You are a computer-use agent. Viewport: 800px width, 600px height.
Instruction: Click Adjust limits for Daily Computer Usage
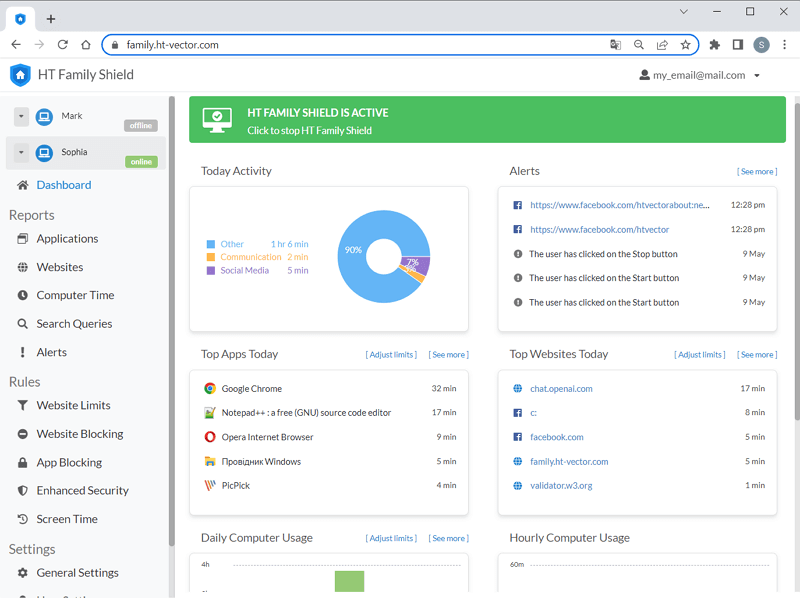click(391, 539)
